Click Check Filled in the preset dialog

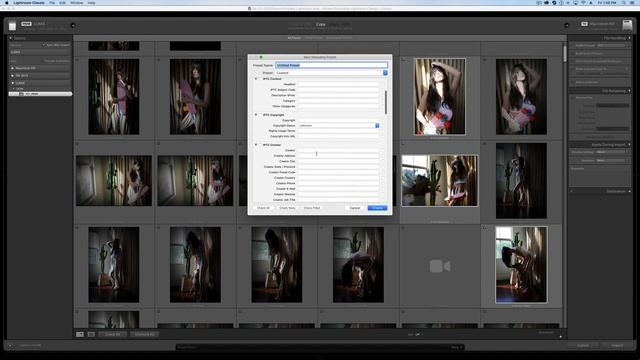click(311, 208)
